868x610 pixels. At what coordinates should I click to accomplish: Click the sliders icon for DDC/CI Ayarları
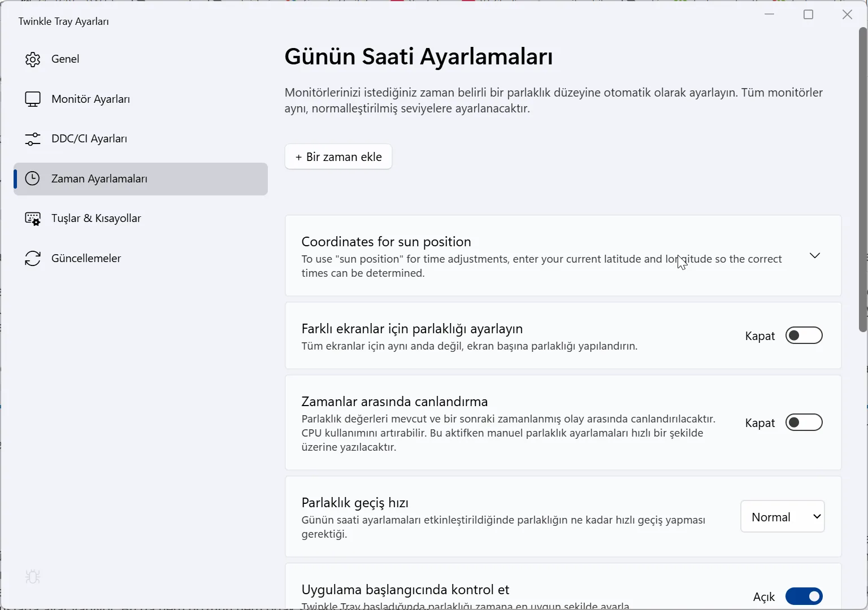33,139
